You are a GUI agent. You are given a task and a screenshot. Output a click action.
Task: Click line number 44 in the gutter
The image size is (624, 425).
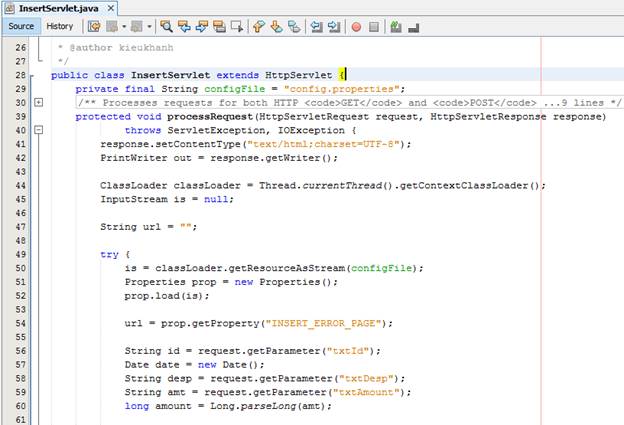pos(21,185)
